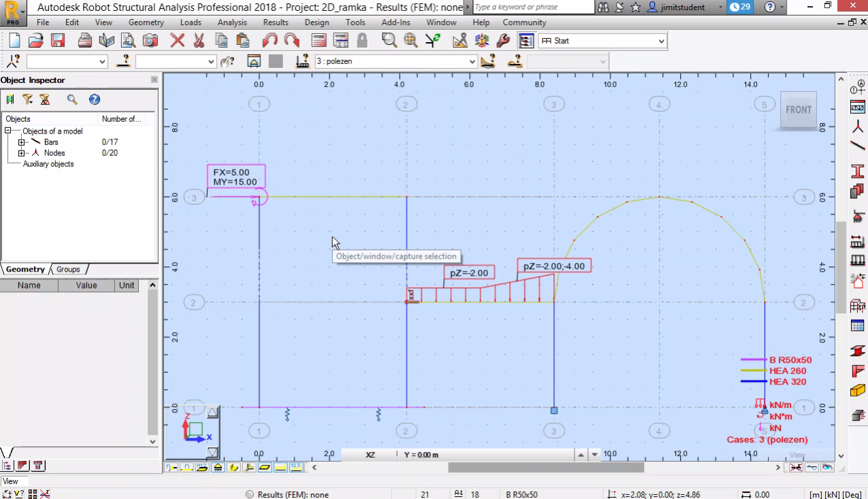Click the layout selection icon beside Start

tap(526, 40)
